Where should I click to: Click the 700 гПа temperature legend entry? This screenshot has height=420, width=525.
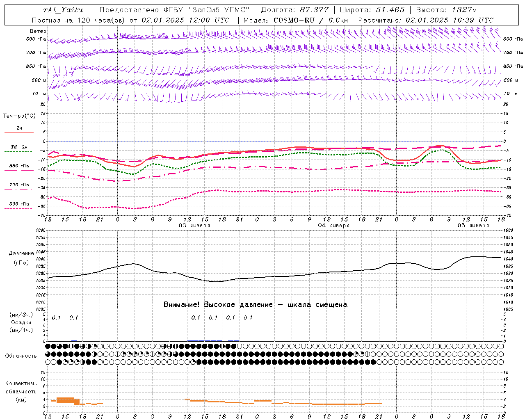(19, 185)
